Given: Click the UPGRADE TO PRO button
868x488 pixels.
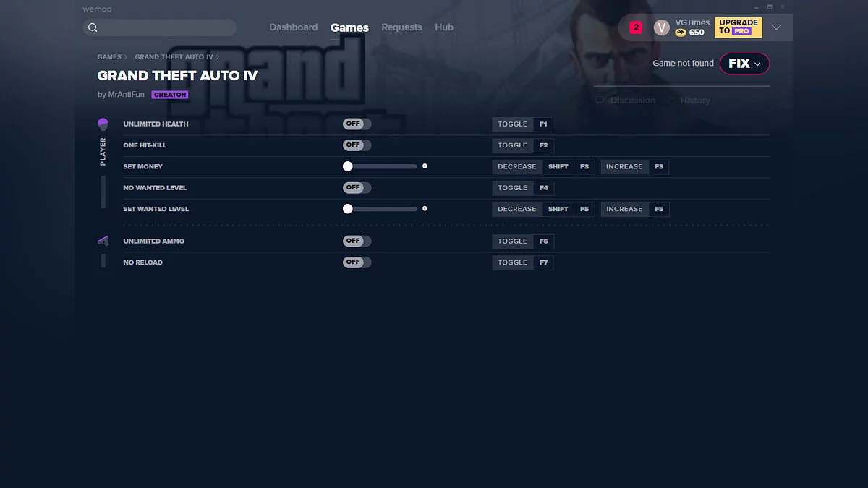Looking at the screenshot, I should pos(738,27).
